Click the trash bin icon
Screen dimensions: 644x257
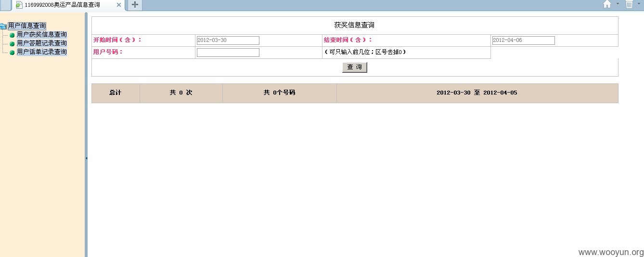(629, 4)
